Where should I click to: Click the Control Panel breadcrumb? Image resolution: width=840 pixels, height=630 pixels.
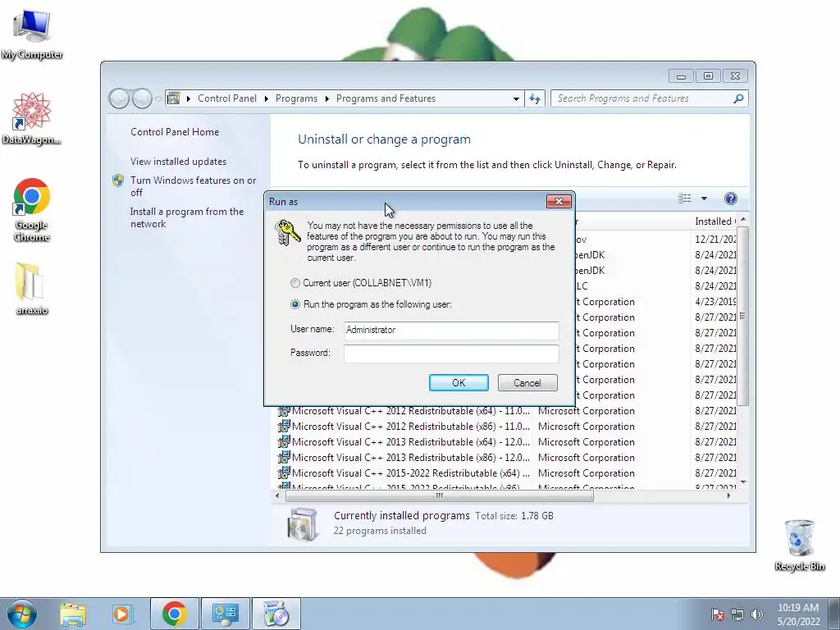[x=227, y=98]
